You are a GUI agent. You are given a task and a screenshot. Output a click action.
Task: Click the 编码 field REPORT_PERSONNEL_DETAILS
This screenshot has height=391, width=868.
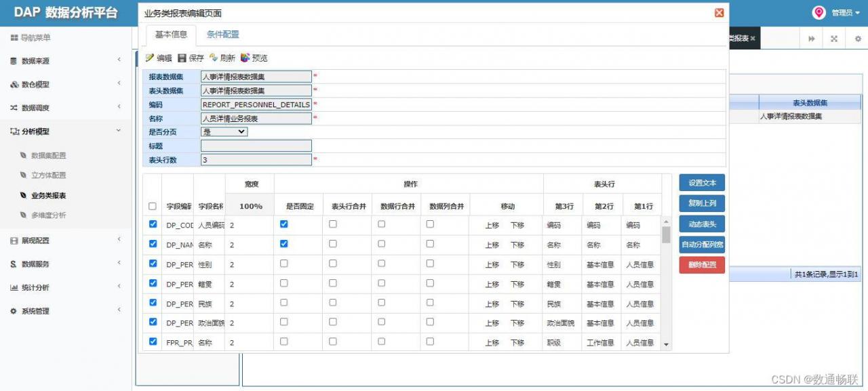click(256, 104)
